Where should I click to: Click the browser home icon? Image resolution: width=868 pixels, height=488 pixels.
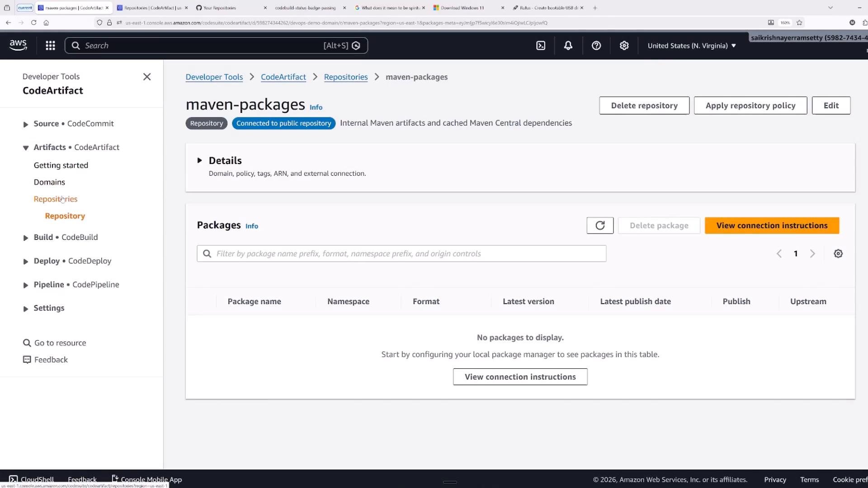pyautogui.click(x=46, y=23)
